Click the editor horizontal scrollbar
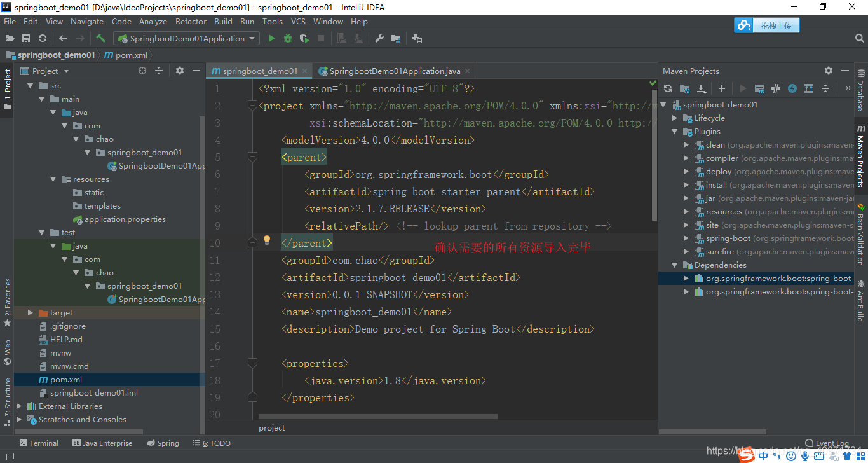Screen dimensions: 868x463 click(379, 417)
